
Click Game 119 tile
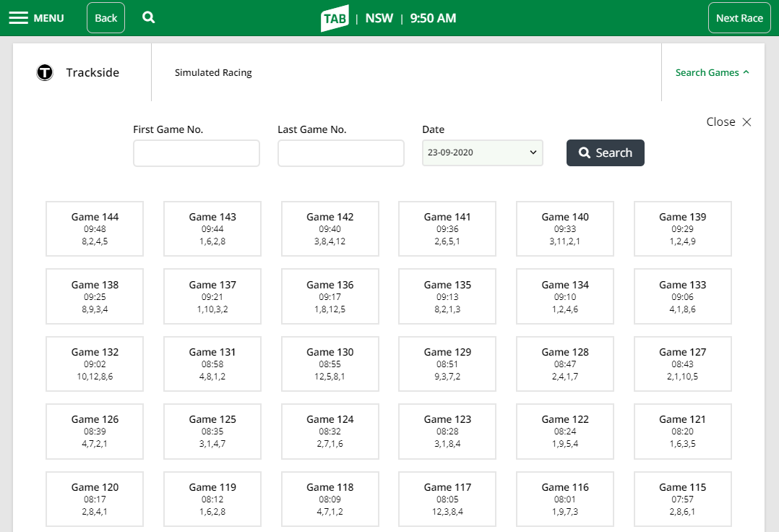click(212, 499)
